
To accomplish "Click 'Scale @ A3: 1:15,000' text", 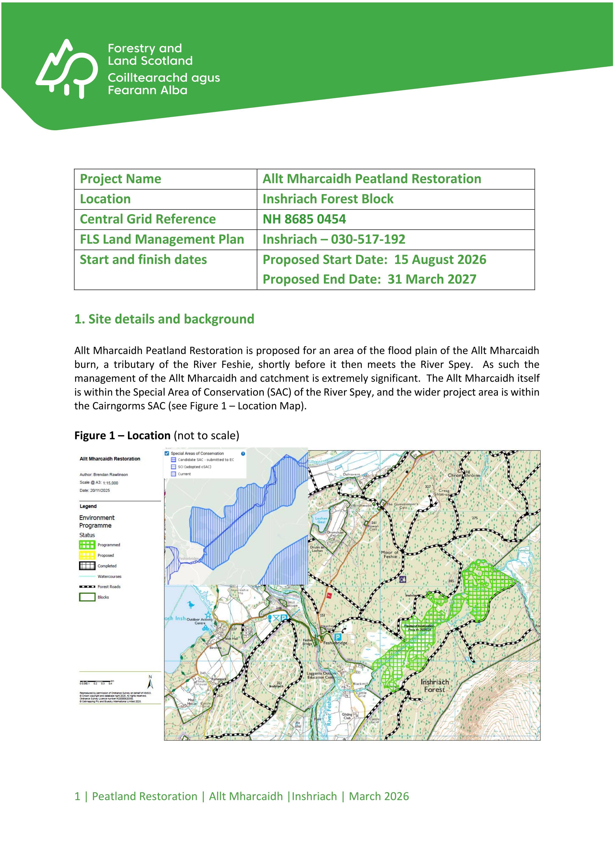I will [99, 483].
